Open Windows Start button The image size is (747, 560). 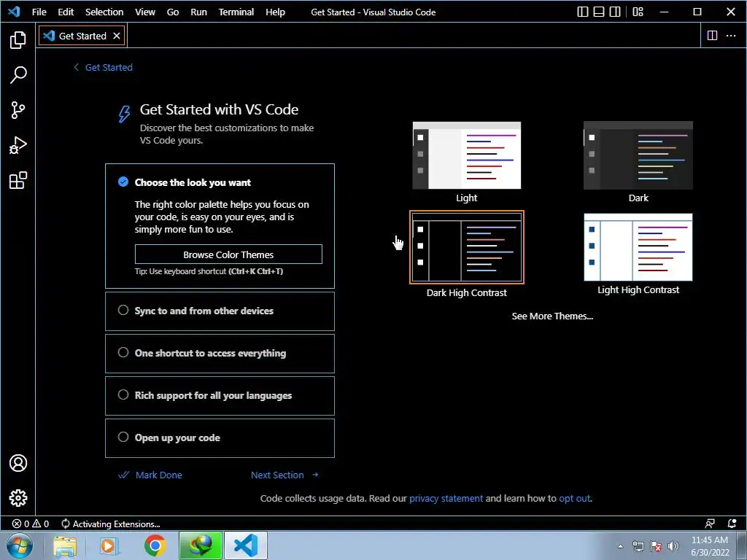click(x=19, y=545)
